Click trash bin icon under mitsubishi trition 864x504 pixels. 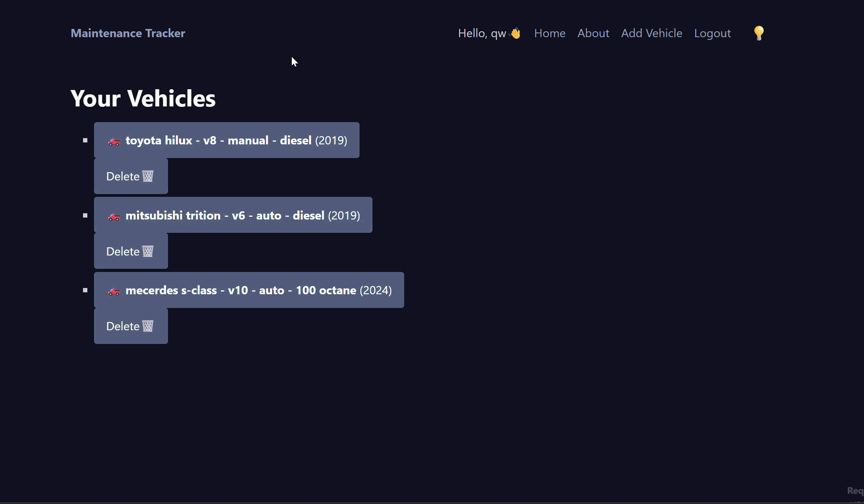(148, 251)
